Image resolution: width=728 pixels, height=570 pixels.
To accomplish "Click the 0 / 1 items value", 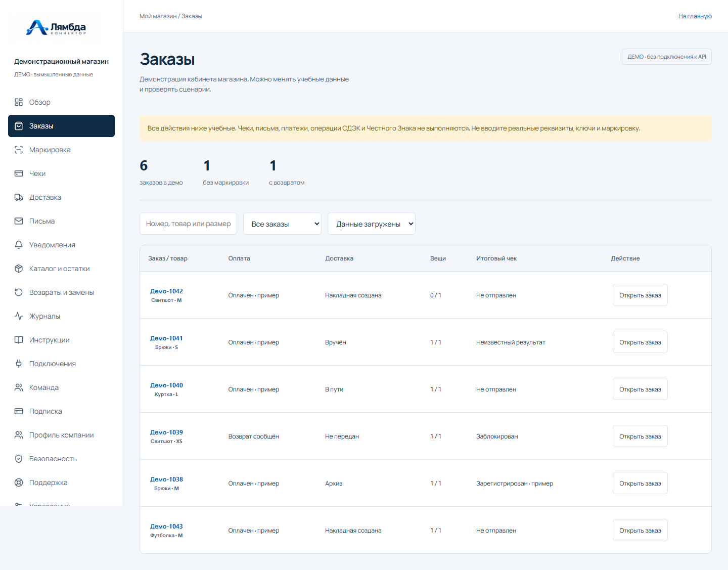I will pyautogui.click(x=436, y=295).
